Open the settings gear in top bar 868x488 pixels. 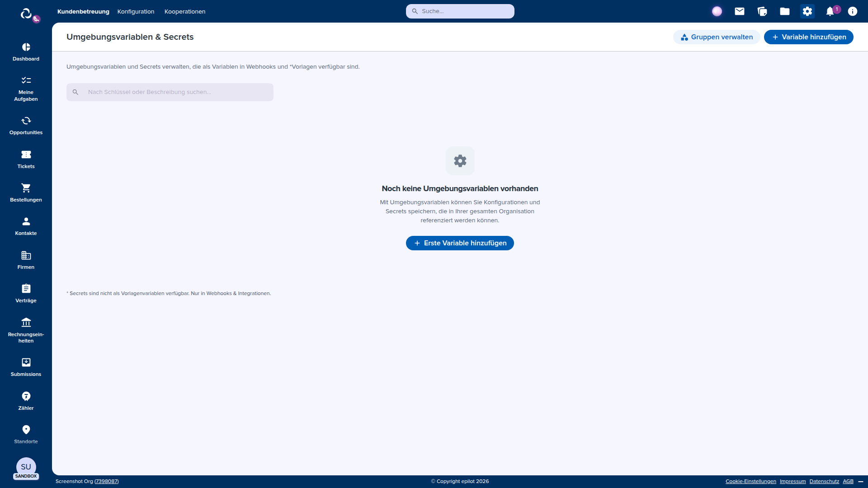(807, 11)
